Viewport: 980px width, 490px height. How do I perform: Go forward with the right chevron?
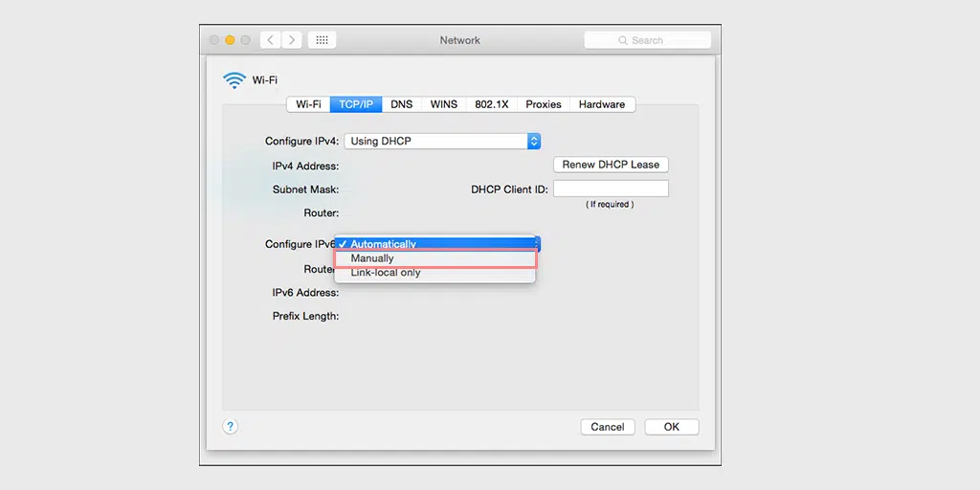tap(292, 40)
